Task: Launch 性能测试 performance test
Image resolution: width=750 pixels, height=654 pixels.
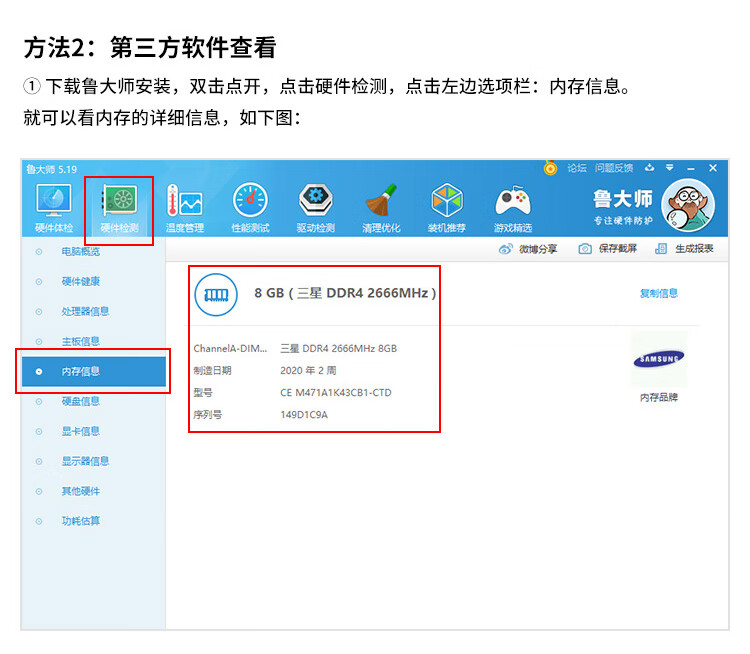Action: pos(250,207)
